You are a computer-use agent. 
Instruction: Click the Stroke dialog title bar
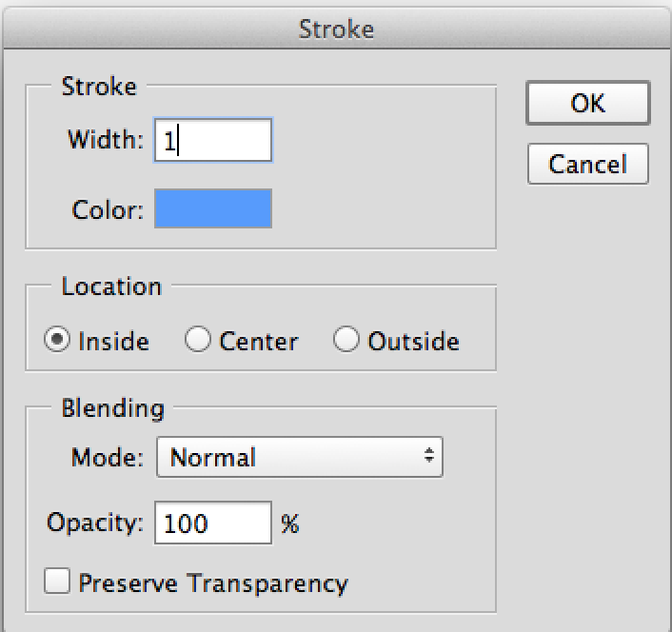336,29
